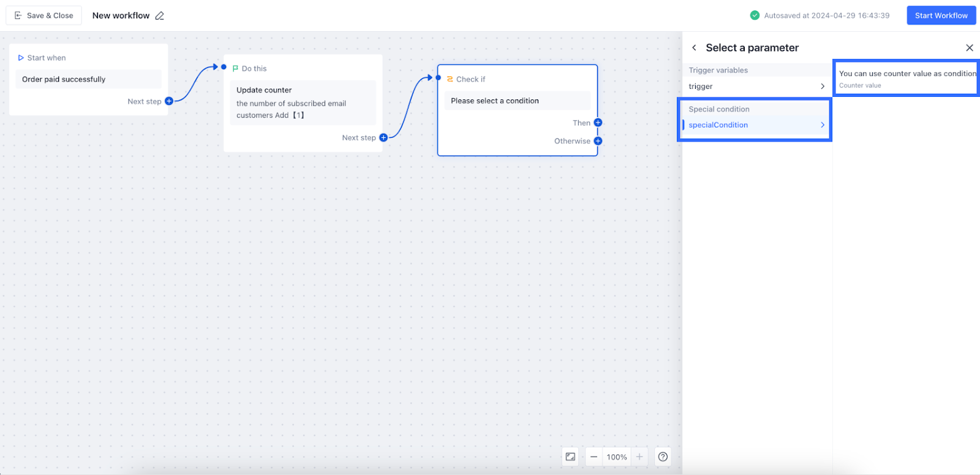Select the Order paid successfully trigger
This screenshot has height=475, width=980.
(x=88, y=79)
